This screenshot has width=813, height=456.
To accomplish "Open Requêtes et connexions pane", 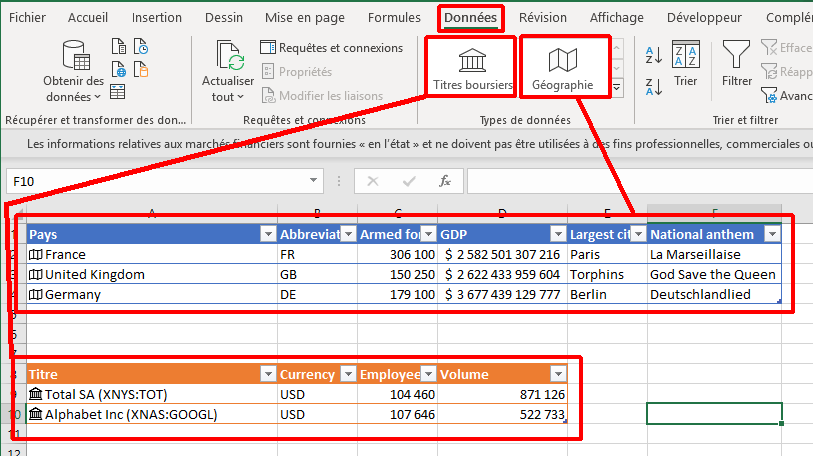I will pos(331,48).
